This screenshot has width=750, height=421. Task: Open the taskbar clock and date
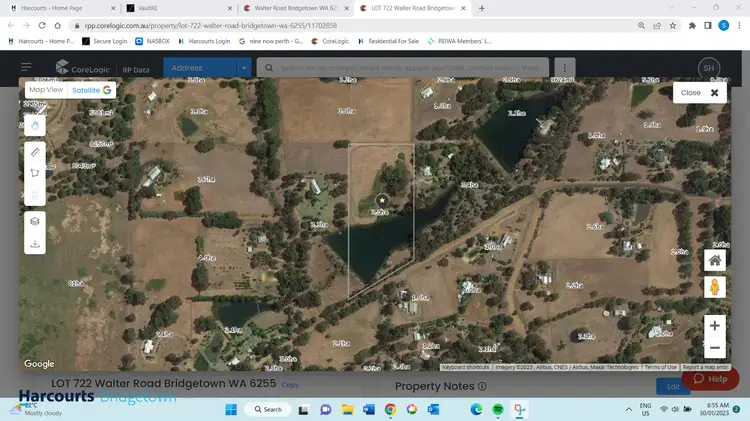714,409
